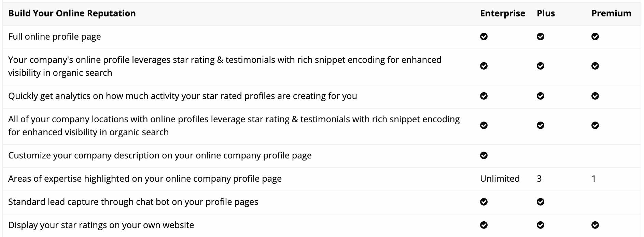This screenshot has width=644, height=237.
Task: Select the Plus column header
Action: point(546,13)
